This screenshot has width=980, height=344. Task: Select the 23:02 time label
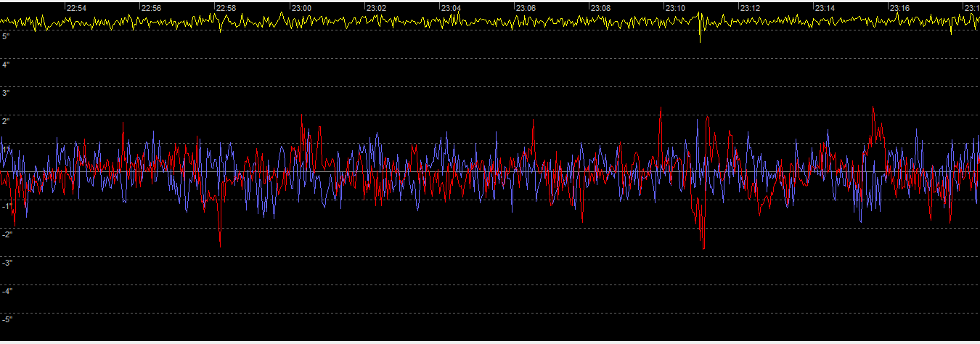click(376, 8)
